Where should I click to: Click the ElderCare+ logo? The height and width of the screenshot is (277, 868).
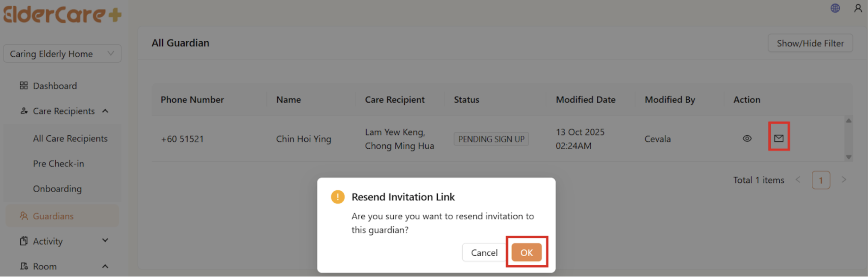tap(62, 15)
